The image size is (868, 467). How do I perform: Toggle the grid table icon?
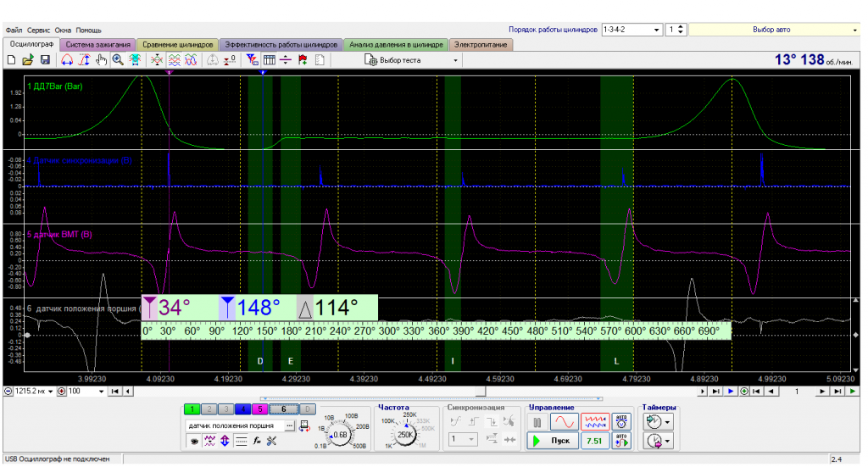[x=270, y=60]
